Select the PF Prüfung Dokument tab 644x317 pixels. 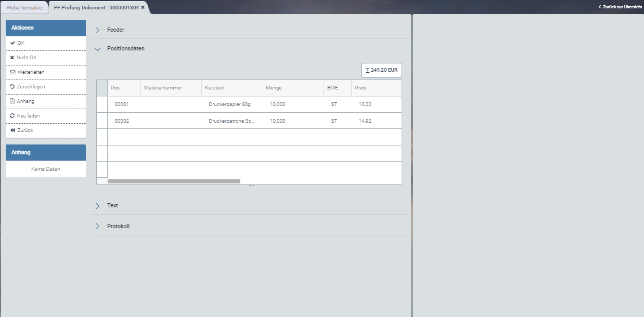(x=96, y=7)
